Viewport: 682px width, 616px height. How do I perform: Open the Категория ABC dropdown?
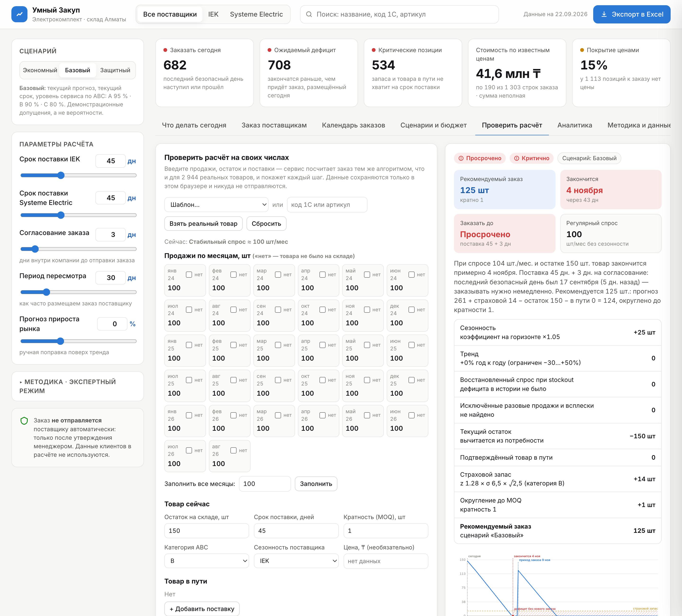pyautogui.click(x=207, y=561)
